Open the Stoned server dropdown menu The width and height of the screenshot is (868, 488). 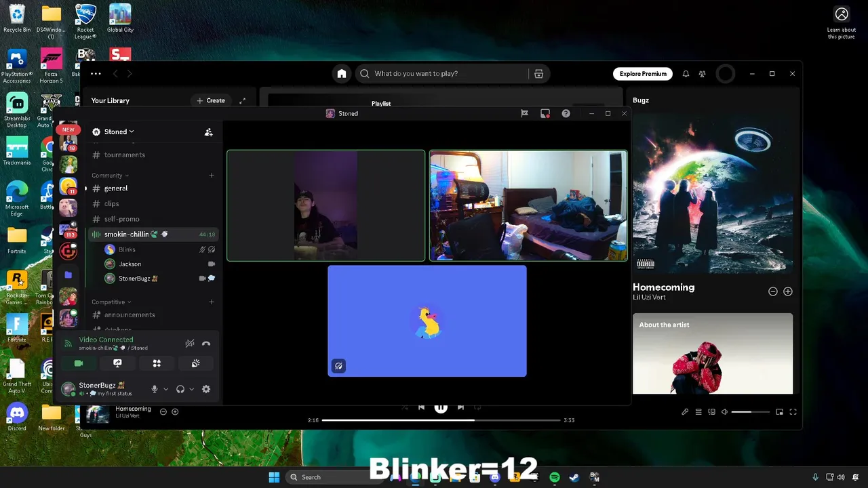[x=119, y=131]
